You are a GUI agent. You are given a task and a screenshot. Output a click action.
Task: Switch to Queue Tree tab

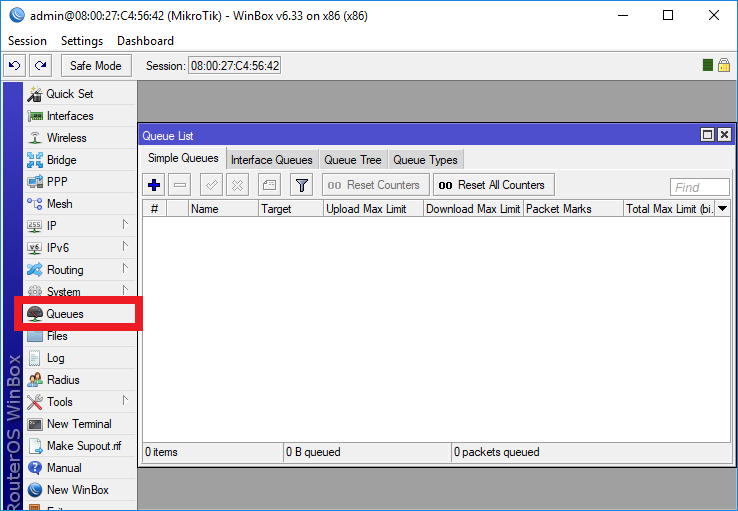coord(353,160)
